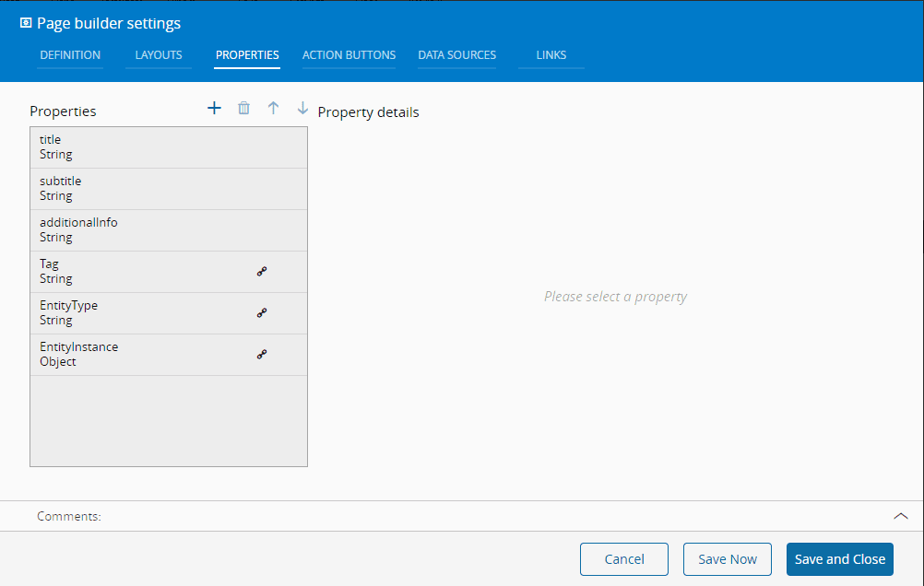Viewport: 924px width, 586px height.
Task: Expand the Comments section chevron
Action: coord(900,516)
